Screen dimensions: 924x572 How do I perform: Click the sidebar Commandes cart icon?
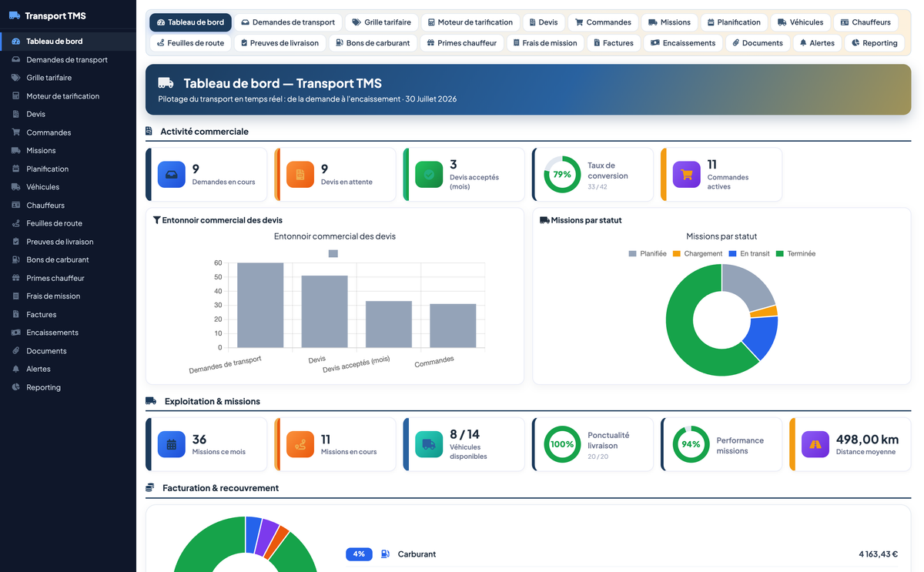16,132
